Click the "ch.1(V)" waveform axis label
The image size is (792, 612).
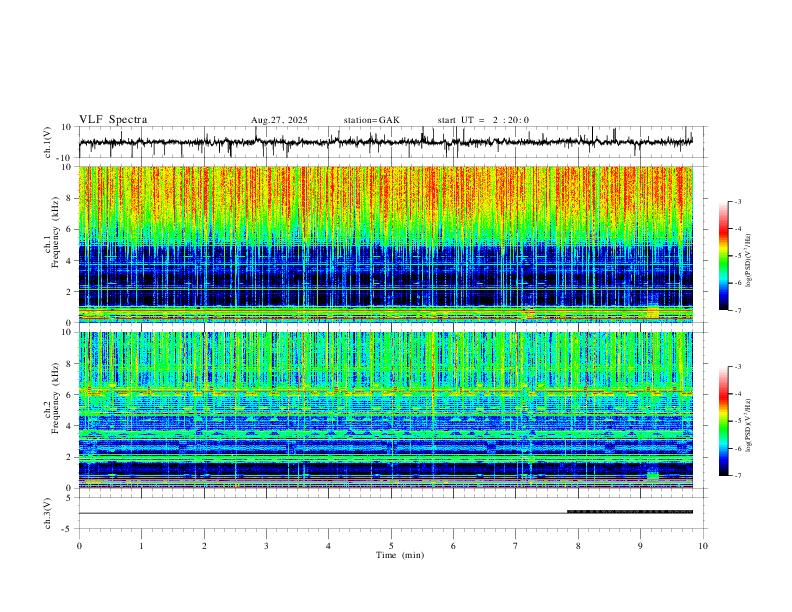tap(48, 142)
